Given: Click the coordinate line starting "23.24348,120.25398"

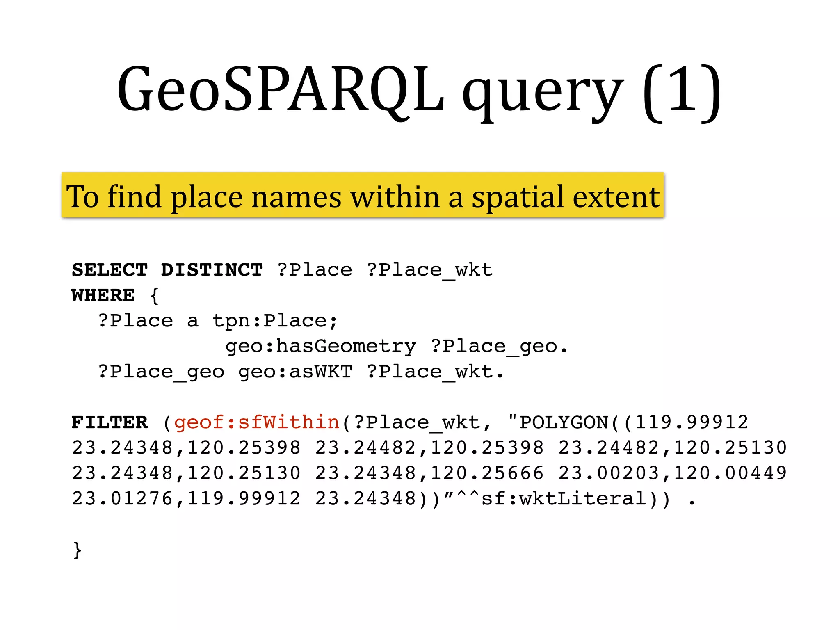Looking at the screenshot, I should (x=429, y=447).
